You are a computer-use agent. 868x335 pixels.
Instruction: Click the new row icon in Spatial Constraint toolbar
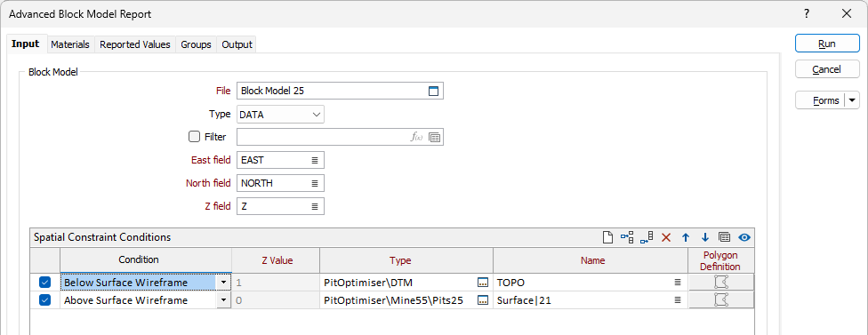coord(607,238)
